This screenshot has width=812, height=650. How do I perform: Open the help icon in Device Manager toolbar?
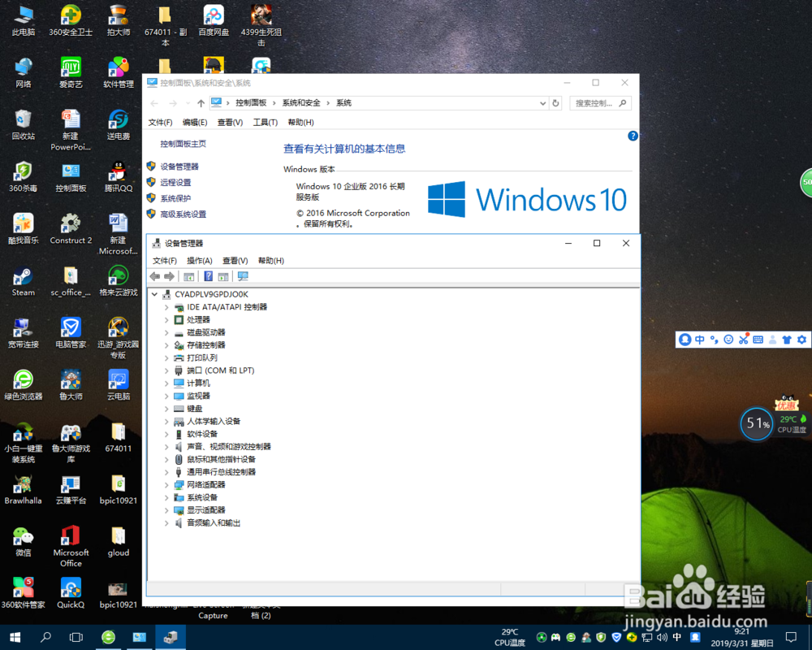pos(208,277)
